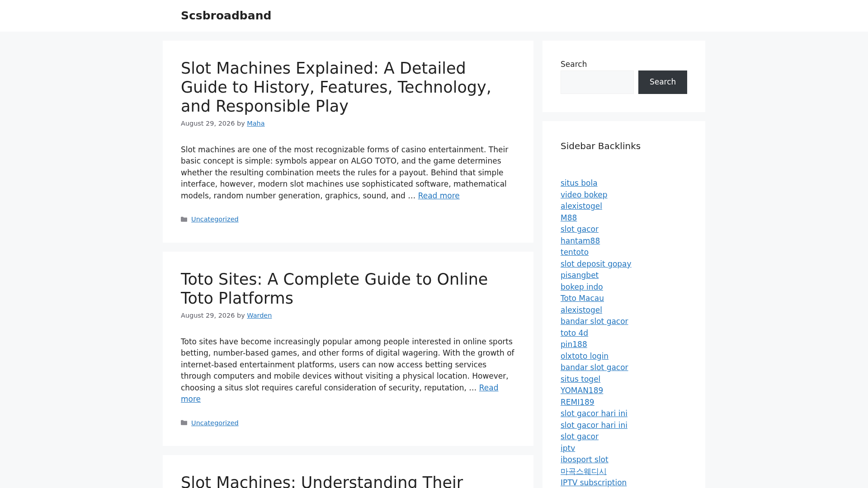Open Uncategorized under Toto Sites post
Image resolution: width=868 pixels, height=488 pixels.
[x=215, y=423]
